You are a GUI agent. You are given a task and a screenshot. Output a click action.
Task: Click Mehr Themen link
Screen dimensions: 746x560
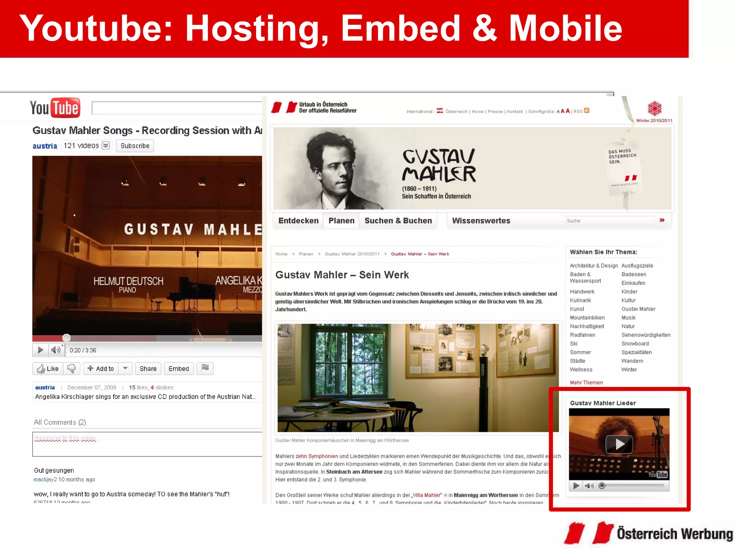click(586, 383)
